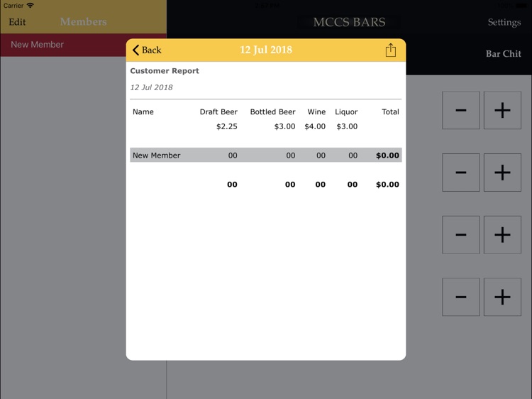Open Settings at the top right
Viewport: 532px width, 399px height.
(504, 23)
